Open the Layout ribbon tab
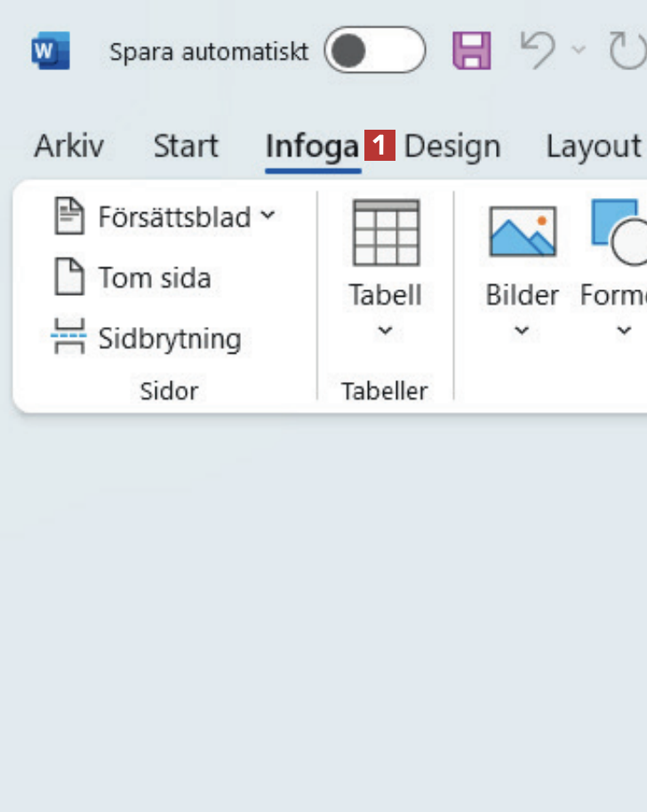 593,147
